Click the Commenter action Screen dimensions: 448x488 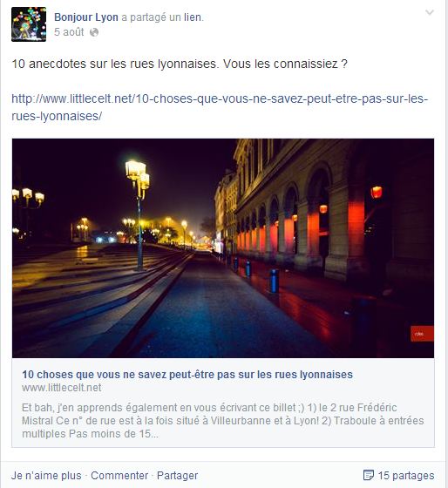119,475
